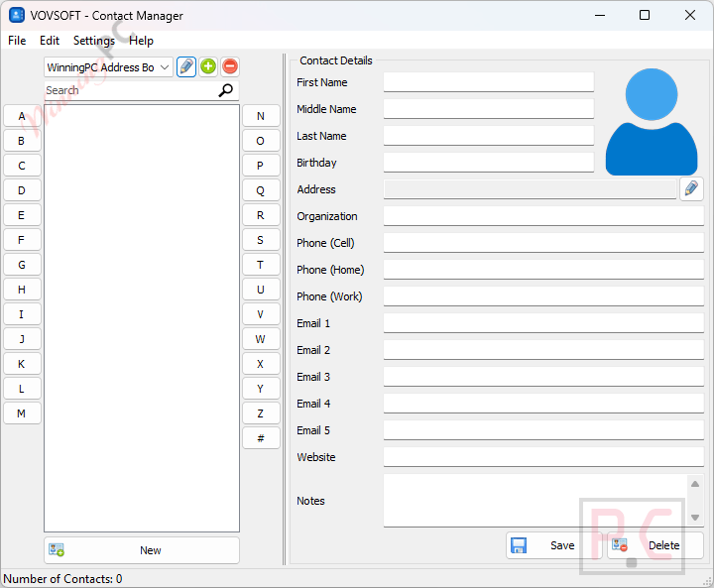Filter contacts by letter Y
Image resolution: width=714 pixels, height=588 pixels.
[x=261, y=389]
